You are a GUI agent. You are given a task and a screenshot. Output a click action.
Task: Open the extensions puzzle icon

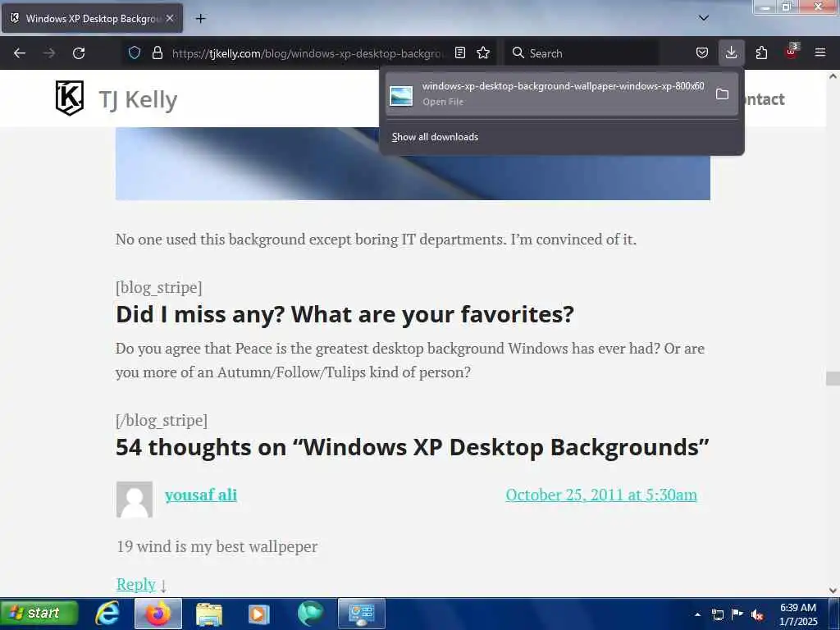[x=761, y=52]
